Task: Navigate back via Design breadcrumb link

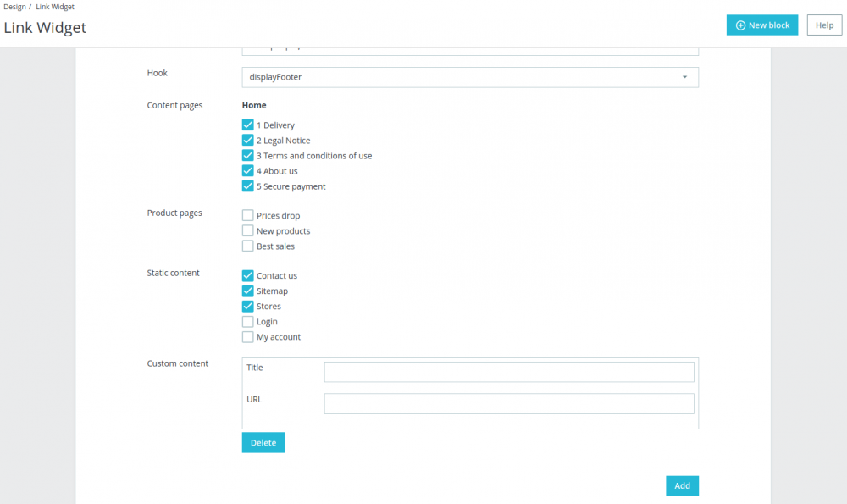Action: click(14, 7)
